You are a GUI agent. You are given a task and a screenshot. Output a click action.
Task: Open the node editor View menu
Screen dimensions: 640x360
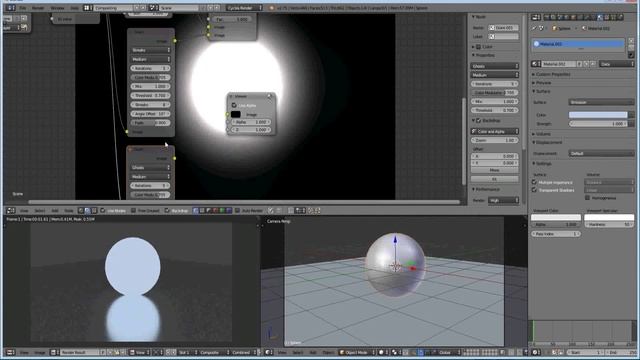(24, 211)
